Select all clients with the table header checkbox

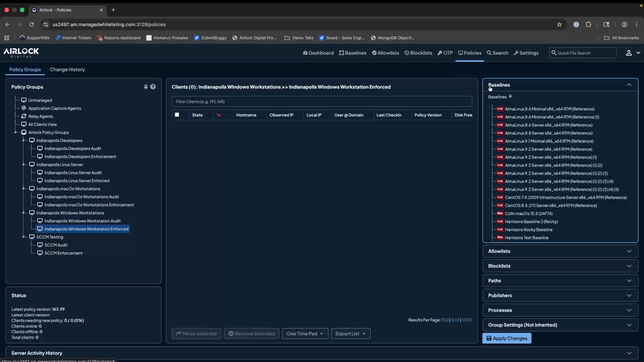(x=177, y=115)
